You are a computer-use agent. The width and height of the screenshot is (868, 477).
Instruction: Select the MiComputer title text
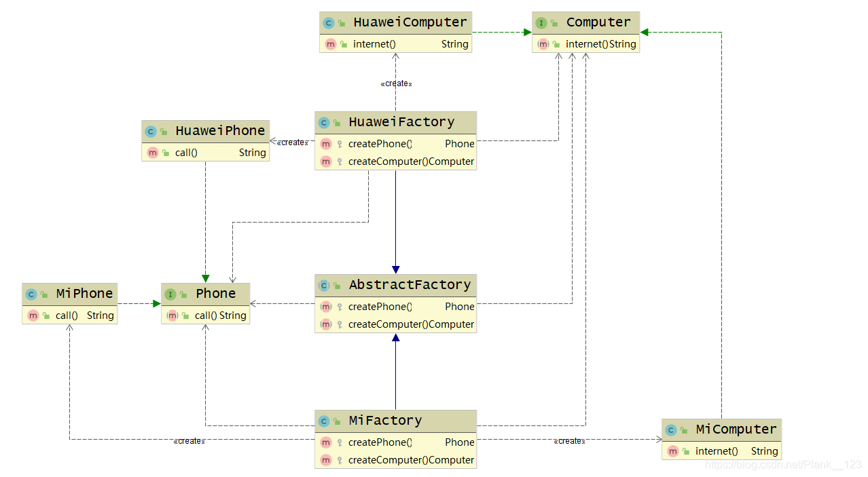click(736, 430)
